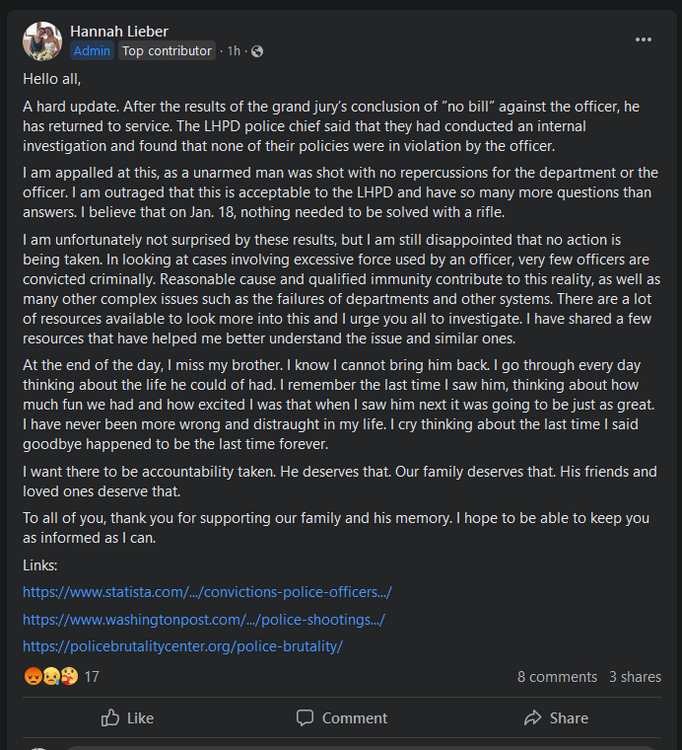Open Hannah Lieber's profile name link
The height and width of the screenshot is (750, 682).
(x=119, y=31)
